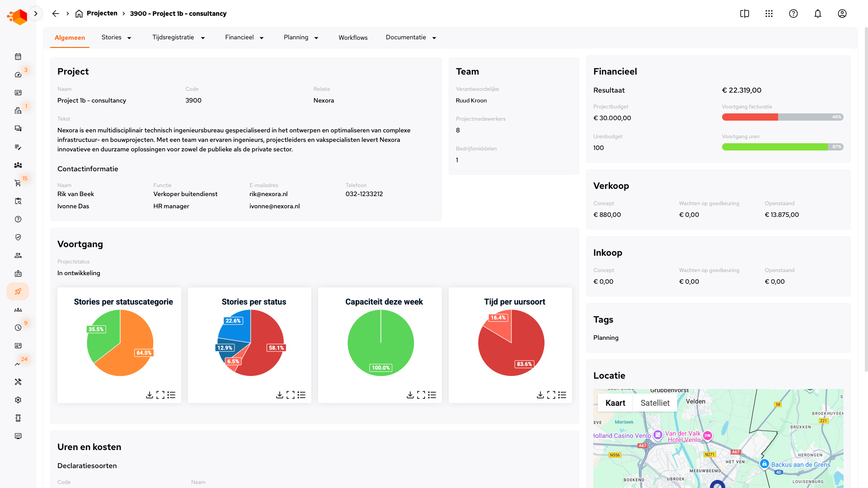This screenshot has height=488, width=868.
Task: Open the Stories dropdown tab
Action: [x=116, y=38]
